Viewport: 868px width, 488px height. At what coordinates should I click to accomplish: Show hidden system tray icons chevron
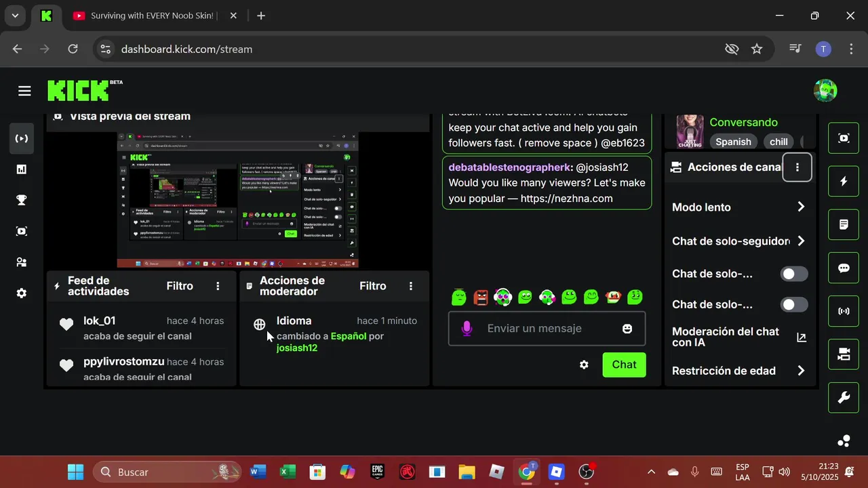coord(651,472)
